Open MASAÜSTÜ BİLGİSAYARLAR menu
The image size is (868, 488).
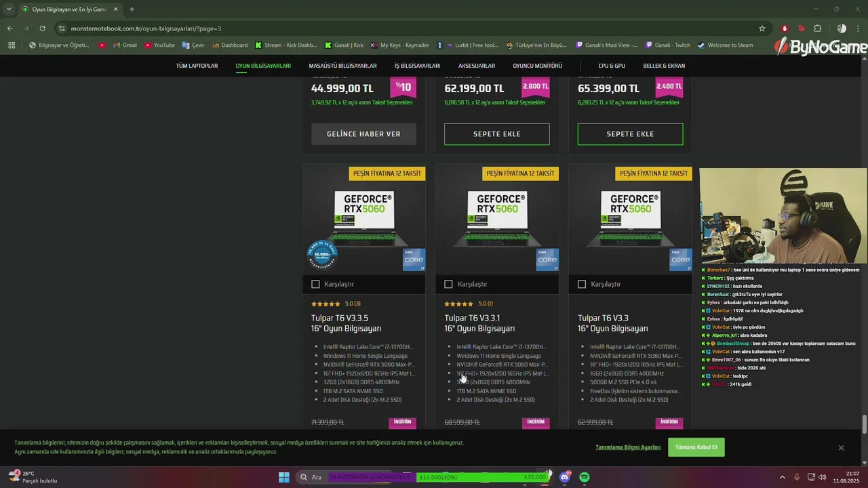click(x=342, y=66)
